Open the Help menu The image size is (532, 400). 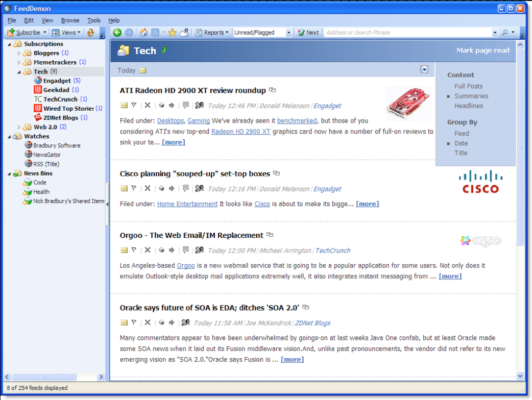(114, 20)
